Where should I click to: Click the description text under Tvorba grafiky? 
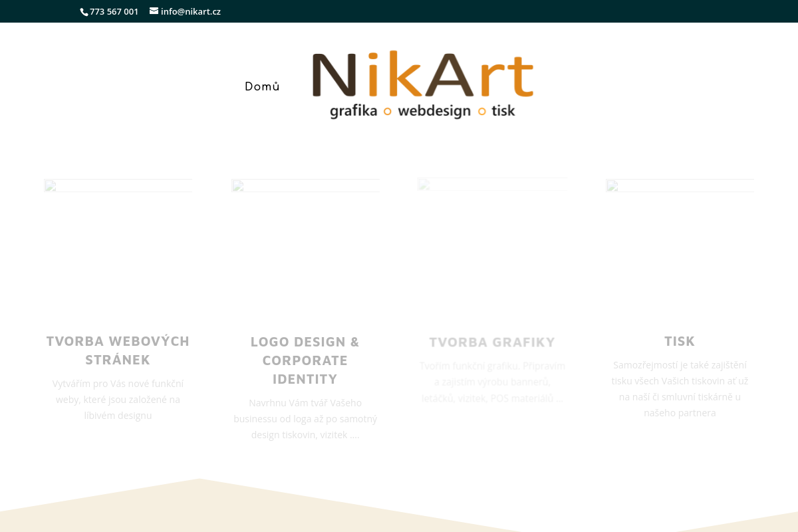[492, 382]
